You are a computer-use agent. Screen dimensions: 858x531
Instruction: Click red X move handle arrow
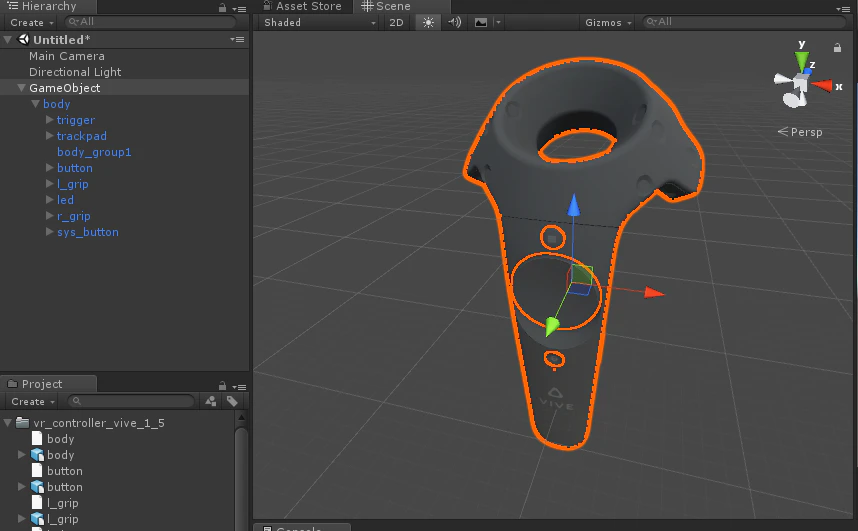point(654,293)
